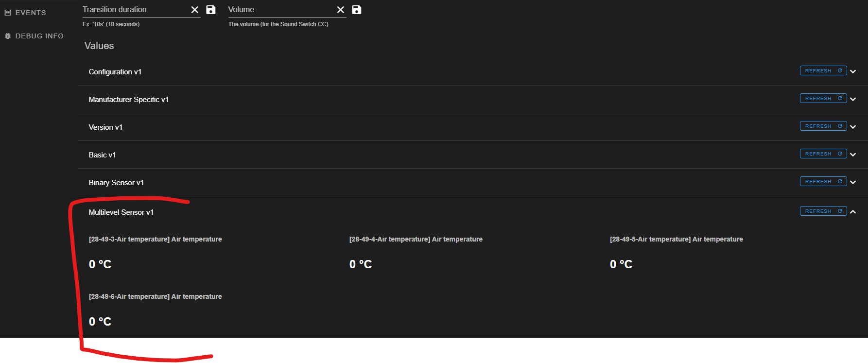This screenshot has height=363, width=868.
Task: Collapse the Multilevel Sensor v1 section
Action: click(x=853, y=212)
